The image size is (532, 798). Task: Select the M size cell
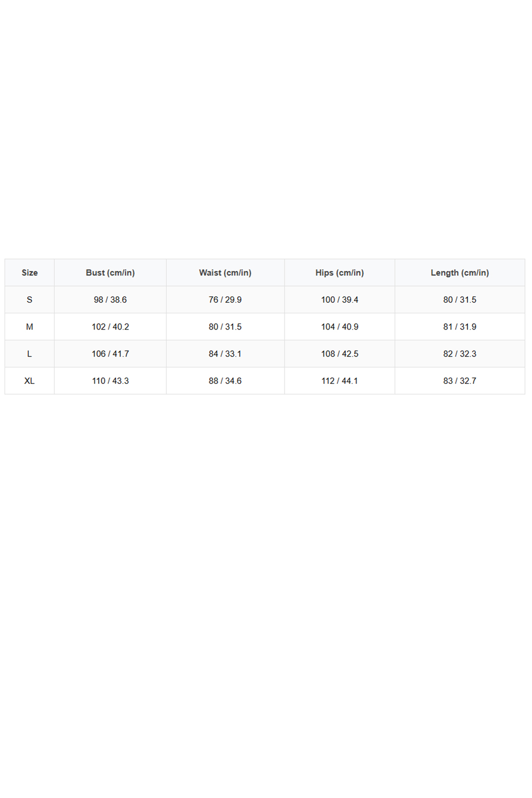29,327
